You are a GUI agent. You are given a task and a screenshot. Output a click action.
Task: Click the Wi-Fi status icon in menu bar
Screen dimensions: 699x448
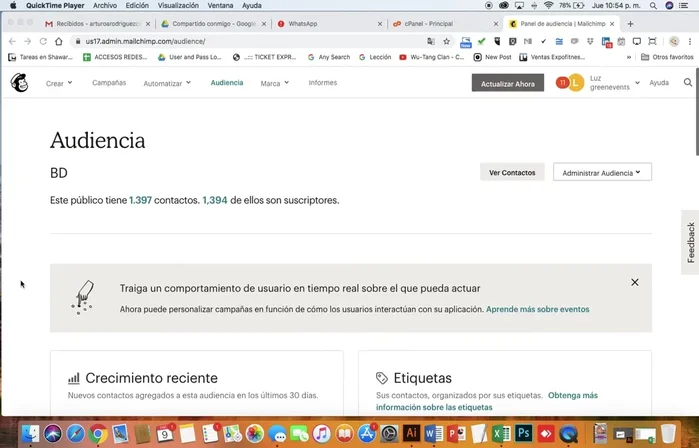pyautogui.click(x=548, y=5)
